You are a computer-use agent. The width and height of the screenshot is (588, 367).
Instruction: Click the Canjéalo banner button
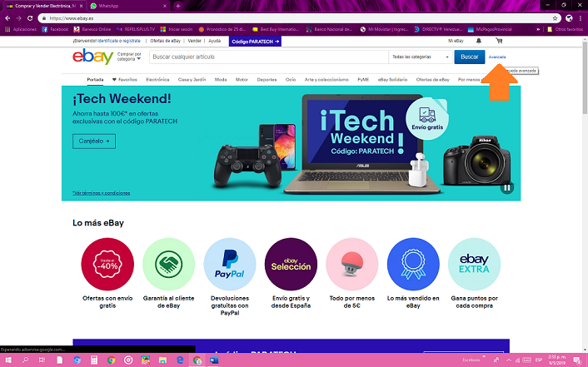(x=94, y=141)
